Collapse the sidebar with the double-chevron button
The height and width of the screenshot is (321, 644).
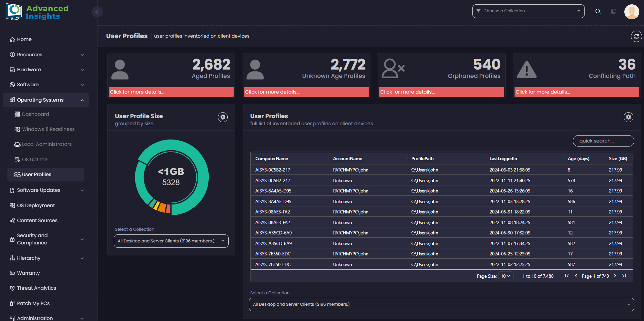[97, 12]
